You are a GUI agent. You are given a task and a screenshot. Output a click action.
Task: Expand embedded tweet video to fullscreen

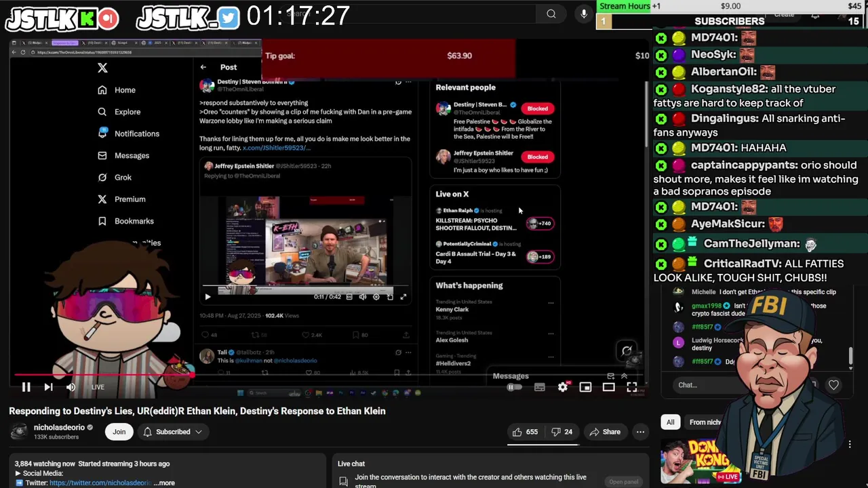[403, 297]
